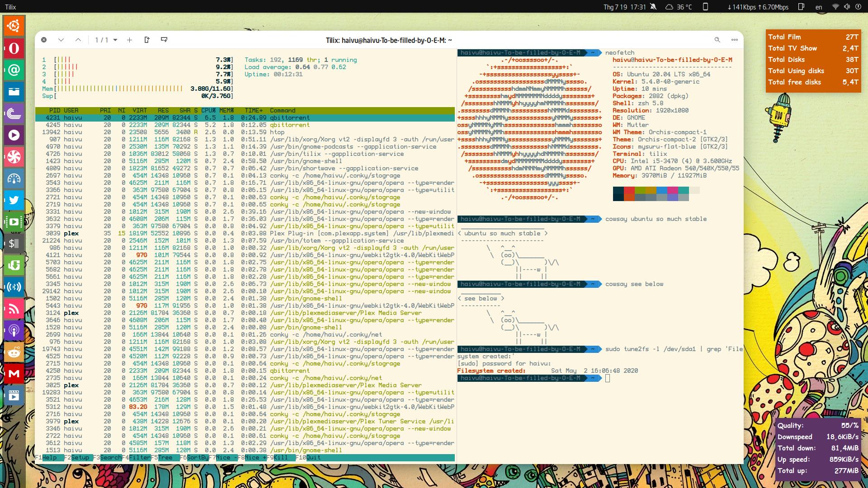Image resolution: width=868 pixels, height=488 pixels.
Task: Open the green @ email app in dock
Action: [x=14, y=70]
